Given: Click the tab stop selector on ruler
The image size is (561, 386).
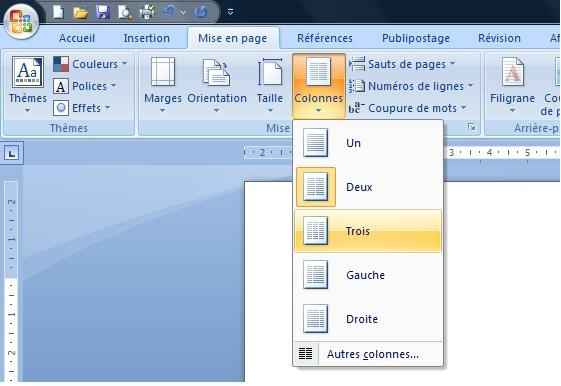Looking at the screenshot, I should click(12, 153).
